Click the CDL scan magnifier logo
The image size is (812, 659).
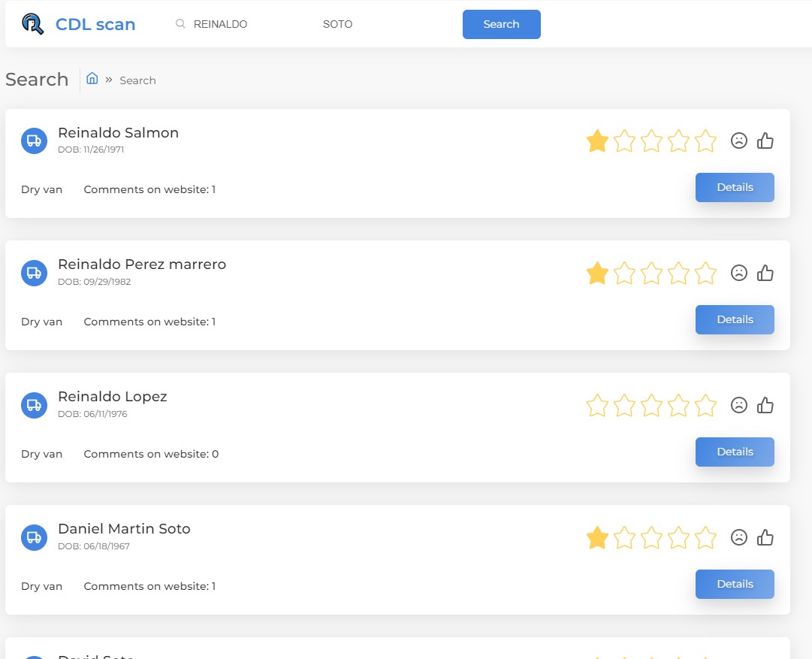coord(33,24)
